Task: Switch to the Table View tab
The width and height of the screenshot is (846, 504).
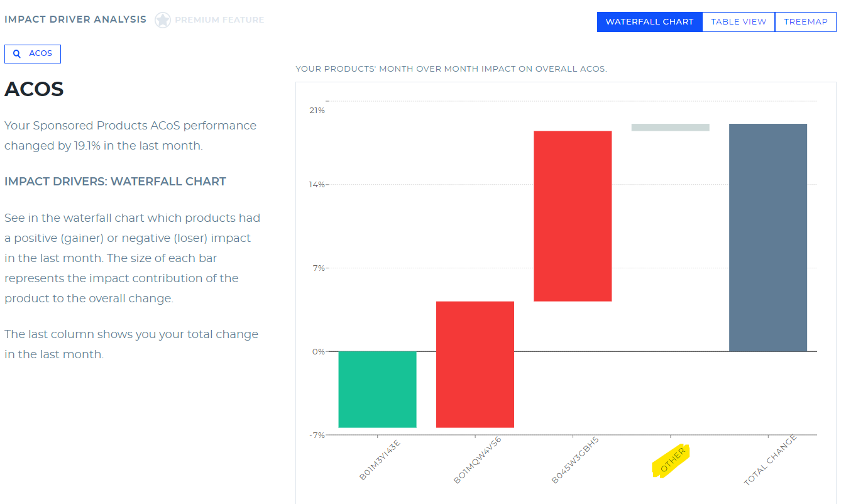Action: pos(738,21)
